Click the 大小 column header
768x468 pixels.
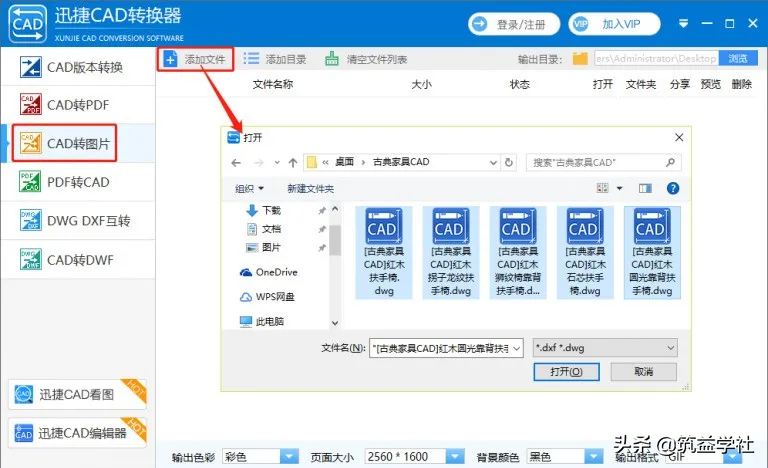[421, 84]
